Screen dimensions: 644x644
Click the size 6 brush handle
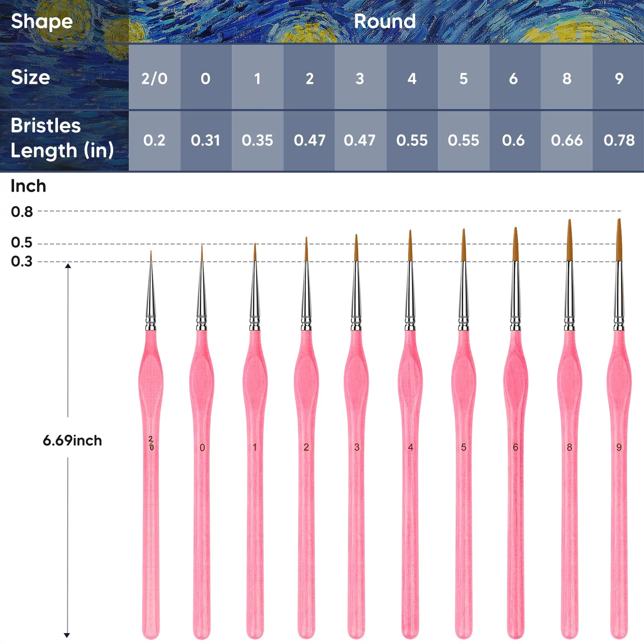pos(516,483)
